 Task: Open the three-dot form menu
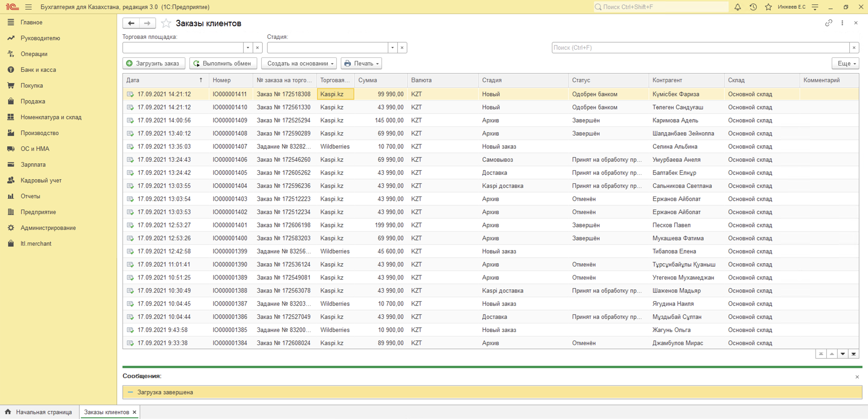[842, 23]
